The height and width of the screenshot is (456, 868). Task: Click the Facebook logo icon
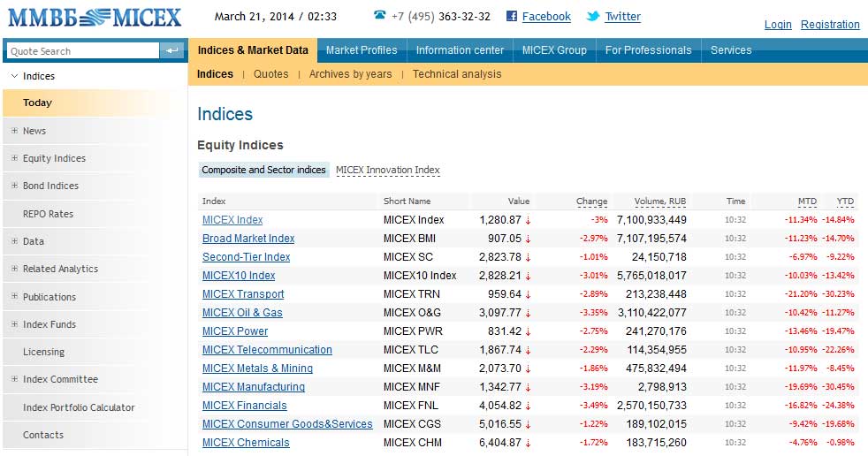pos(512,16)
